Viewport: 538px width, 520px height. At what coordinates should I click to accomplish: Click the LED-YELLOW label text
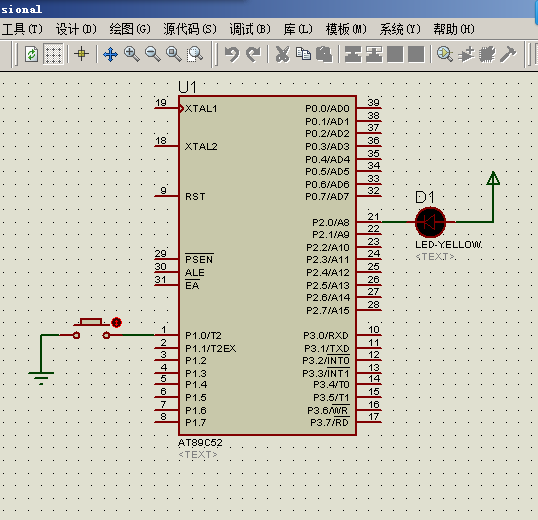(448, 245)
